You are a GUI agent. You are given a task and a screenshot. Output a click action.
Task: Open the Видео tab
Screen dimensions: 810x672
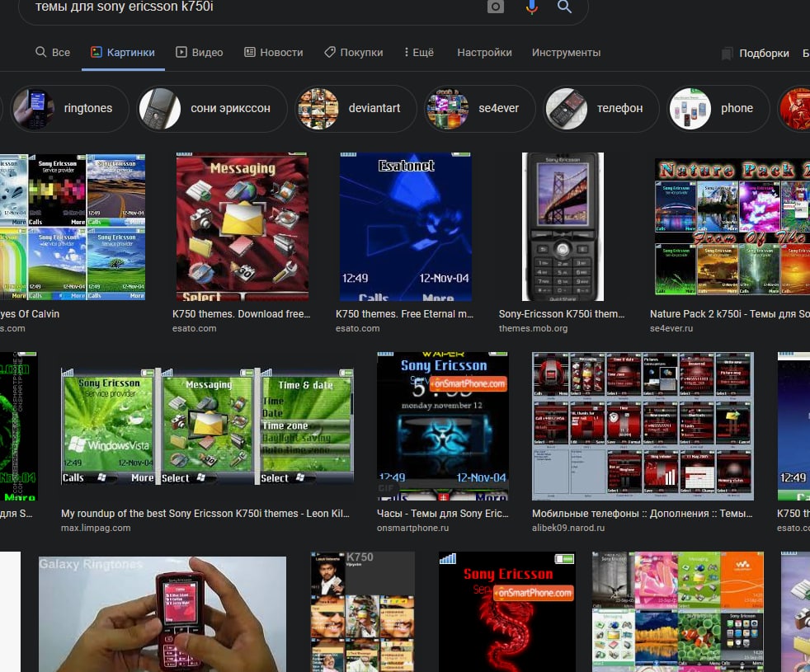click(200, 52)
